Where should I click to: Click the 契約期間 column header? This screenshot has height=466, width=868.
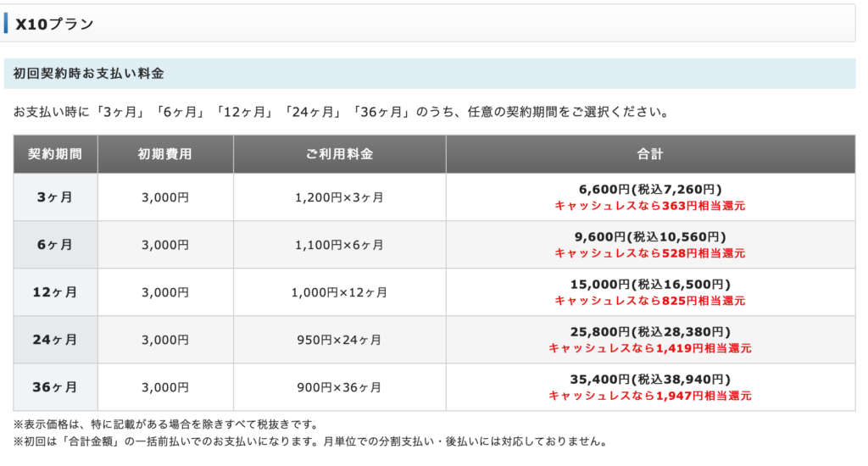pyautogui.click(x=55, y=154)
